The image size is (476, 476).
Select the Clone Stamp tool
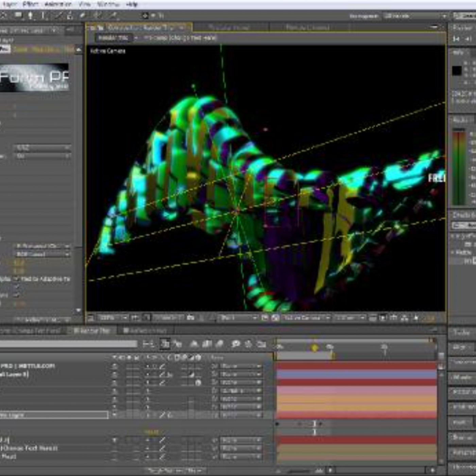(x=70, y=15)
